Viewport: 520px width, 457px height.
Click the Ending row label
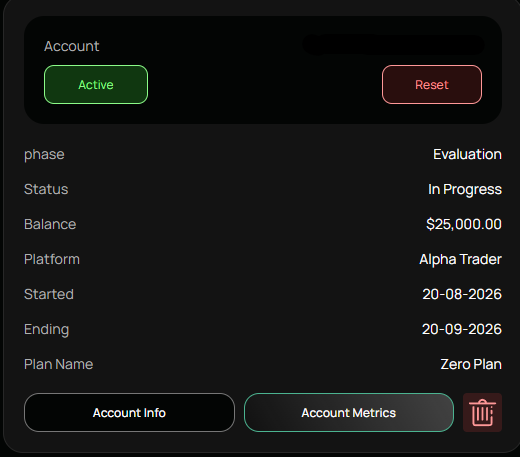[47, 330]
